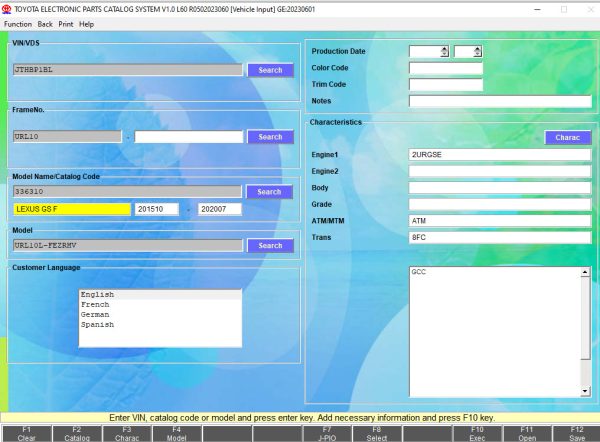Click the F2 Catalog function key

click(x=77, y=434)
